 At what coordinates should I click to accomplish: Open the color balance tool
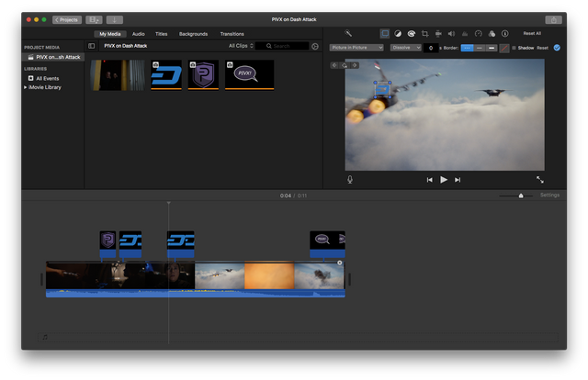point(398,33)
